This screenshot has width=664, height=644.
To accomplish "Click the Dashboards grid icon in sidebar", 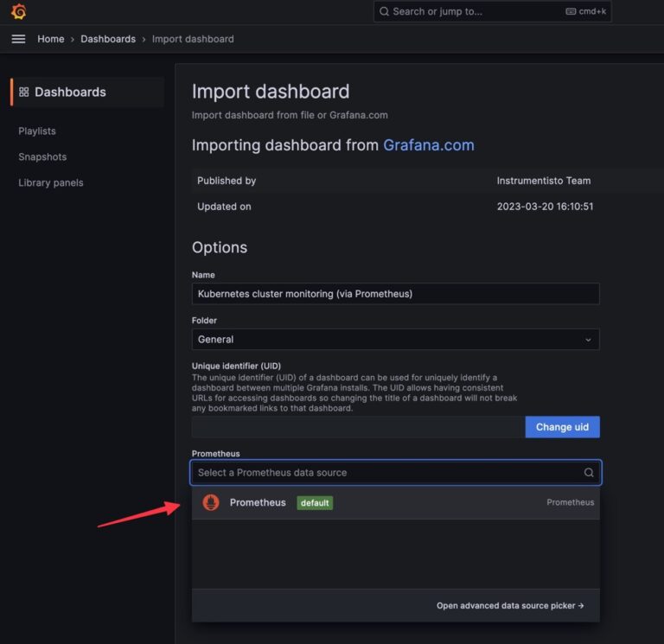I will 24,92.
